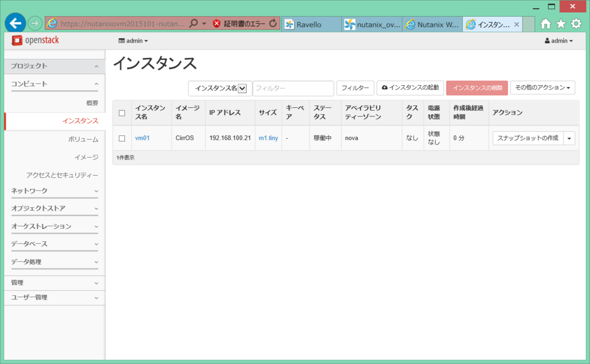Open ボリューム in the sidebar

pyautogui.click(x=83, y=139)
